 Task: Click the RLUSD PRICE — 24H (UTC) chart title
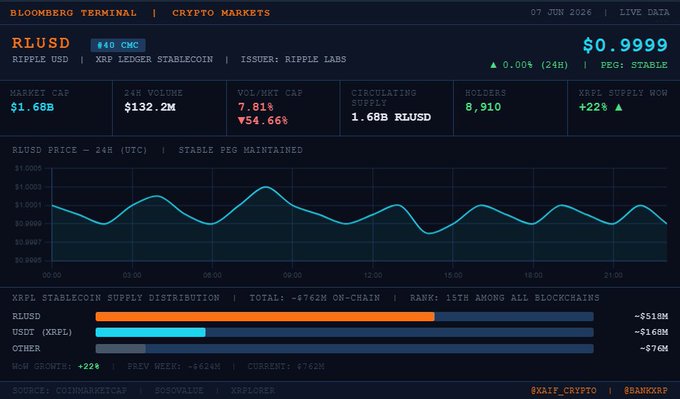coord(80,150)
